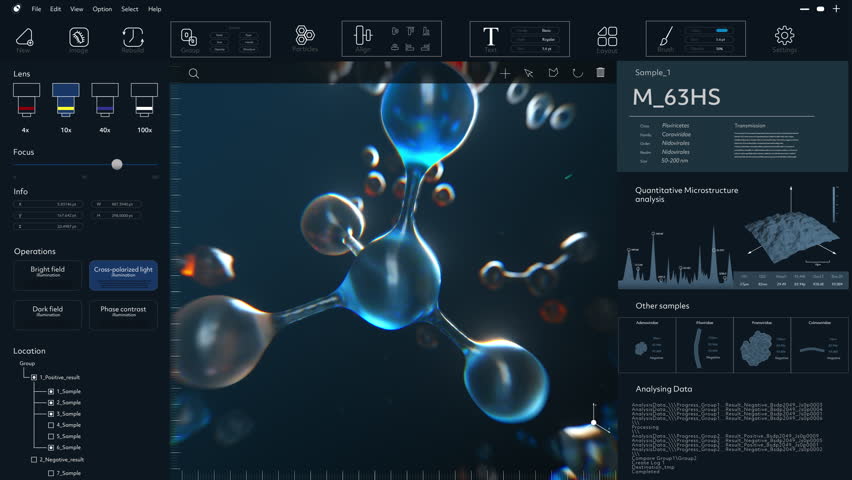Select the 10x lens

(x=66, y=100)
